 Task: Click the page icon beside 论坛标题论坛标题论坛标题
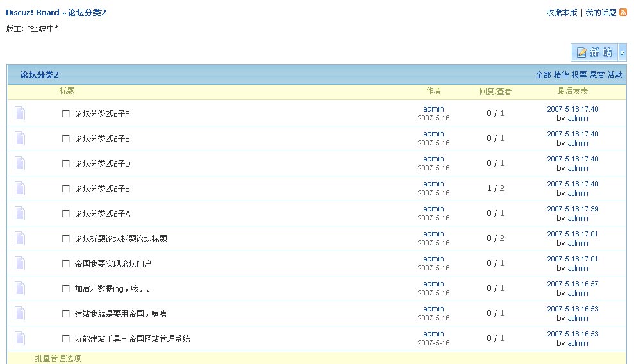tap(21, 238)
